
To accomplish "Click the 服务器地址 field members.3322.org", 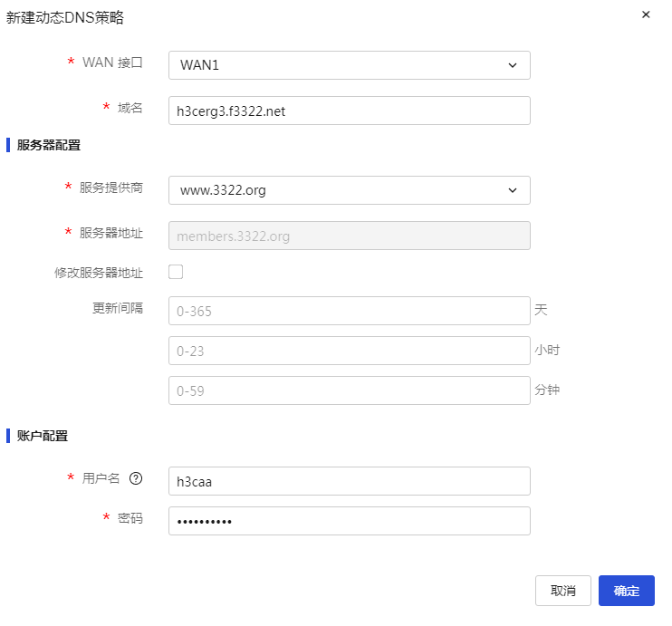I will [350, 236].
